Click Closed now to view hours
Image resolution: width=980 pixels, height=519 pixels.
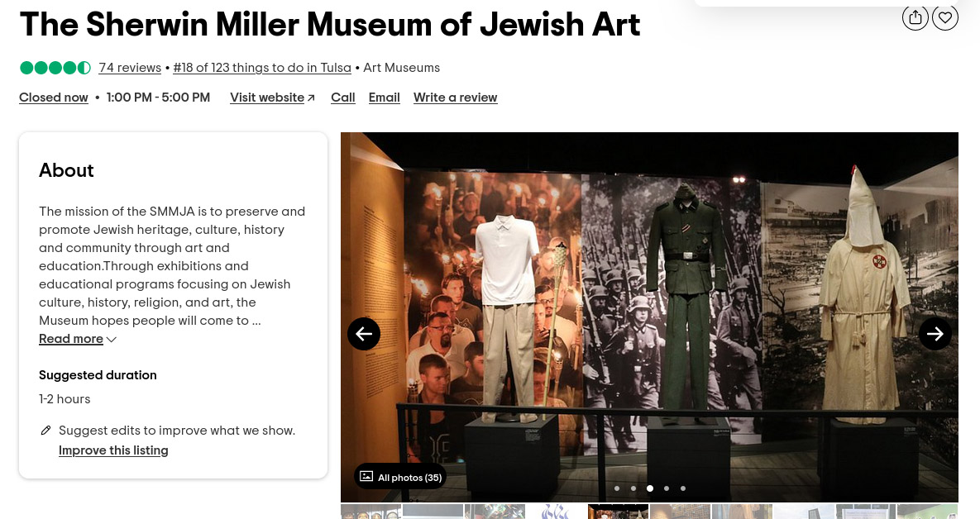[54, 98]
